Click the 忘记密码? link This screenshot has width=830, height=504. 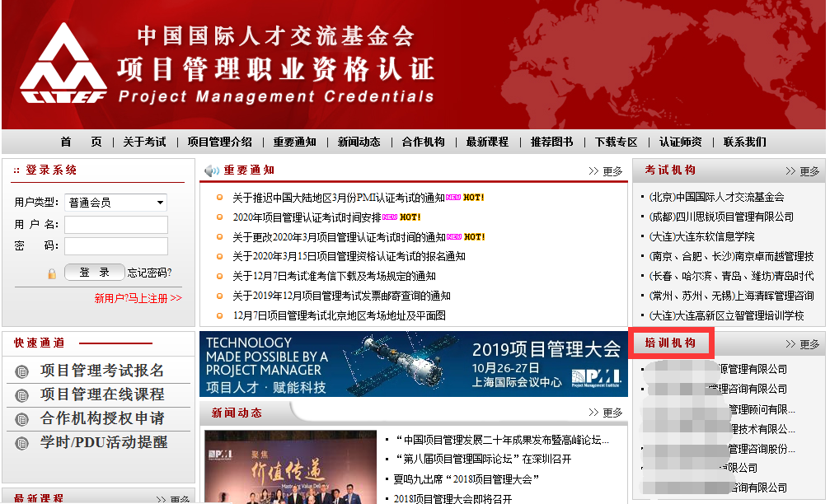[x=149, y=273]
